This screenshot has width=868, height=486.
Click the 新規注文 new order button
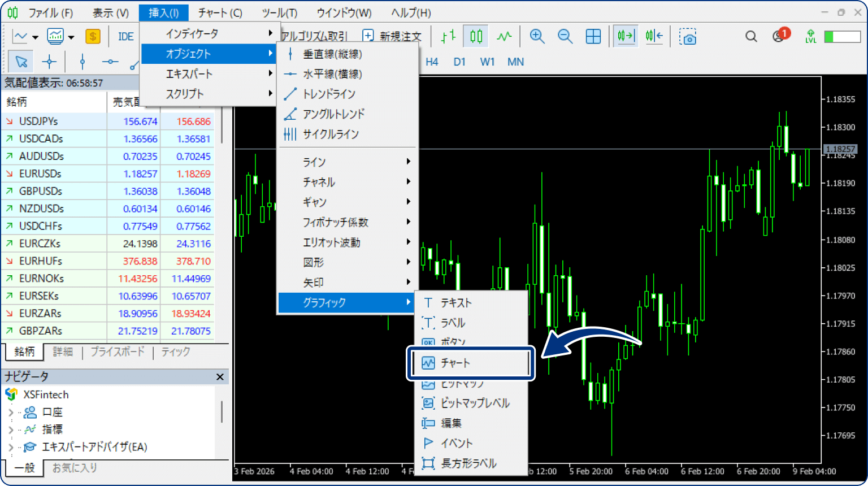pyautogui.click(x=392, y=37)
